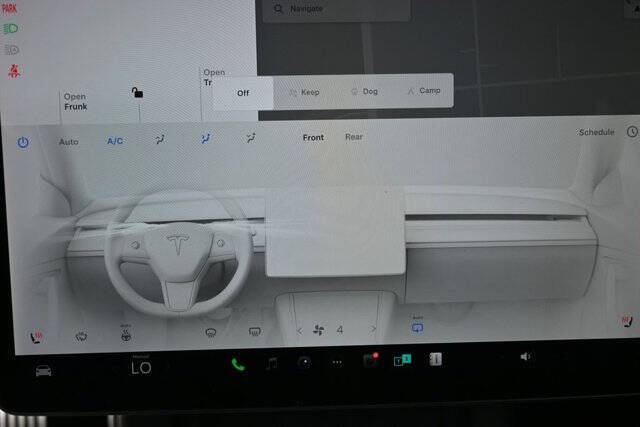The image size is (640, 427).
Task: Choose Camp mode
Action: coord(424,91)
